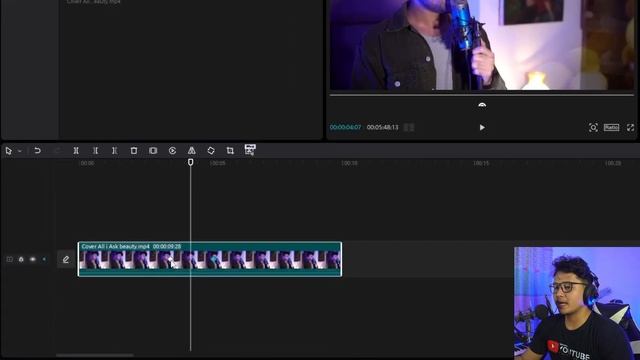Enter fullscreen preview mode
The width and height of the screenshot is (640, 360).
[631, 127]
